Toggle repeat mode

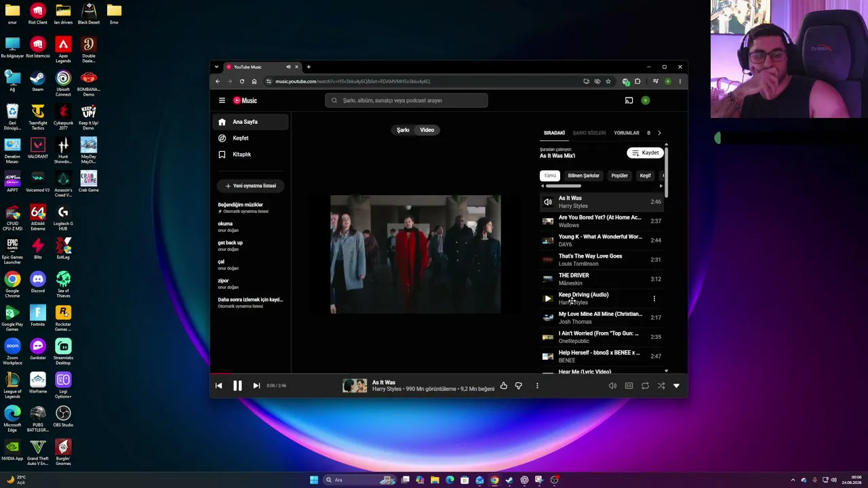point(645,386)
